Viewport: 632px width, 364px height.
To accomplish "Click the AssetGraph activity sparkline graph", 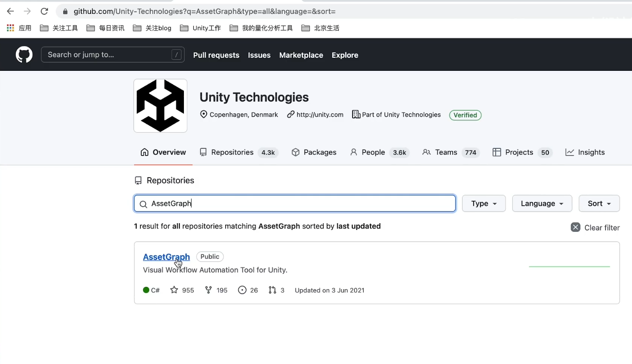I will [x=569, y=267].
